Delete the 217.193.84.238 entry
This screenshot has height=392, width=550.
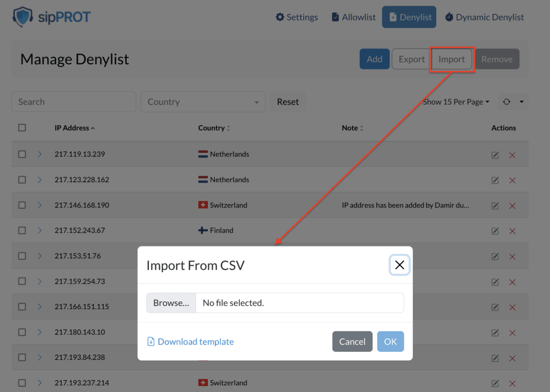click(x=512, y=358)
